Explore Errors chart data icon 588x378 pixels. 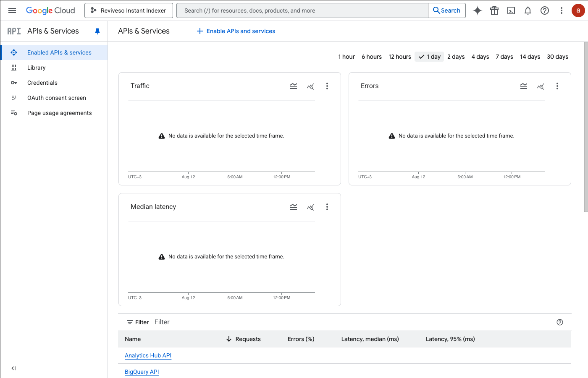(541, 86)
